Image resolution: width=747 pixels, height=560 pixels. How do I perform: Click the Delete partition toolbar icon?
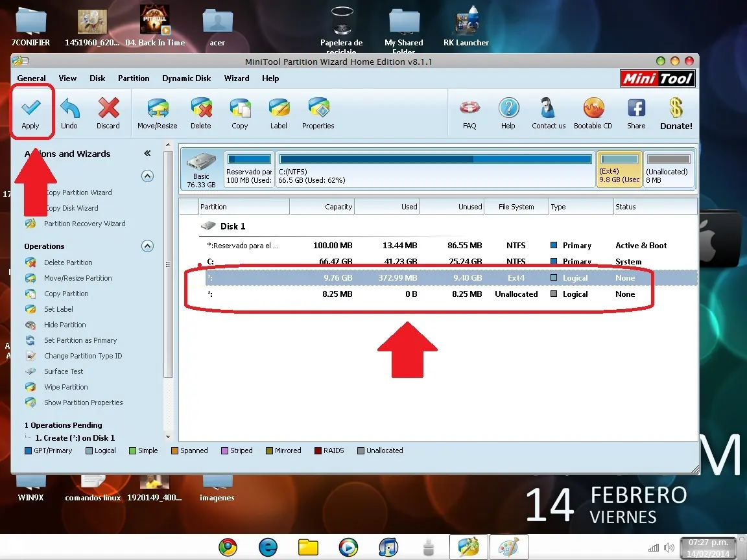[x=201, y=113]
